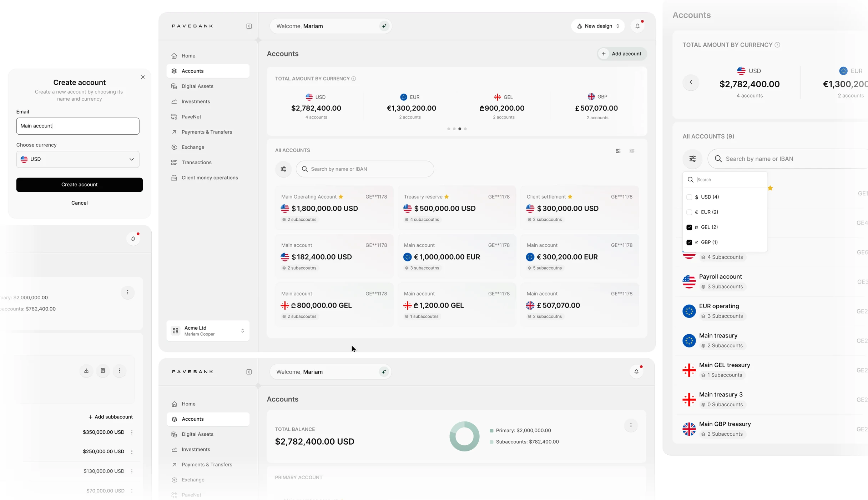The height and width of the screenshot is (500, 868).
Task: Expand 4 subaccounts under Treasury reserve
Action: click(x=422, y=220)
